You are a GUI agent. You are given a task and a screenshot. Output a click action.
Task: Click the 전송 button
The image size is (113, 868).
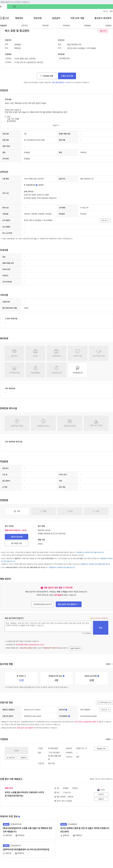[101, 628]
